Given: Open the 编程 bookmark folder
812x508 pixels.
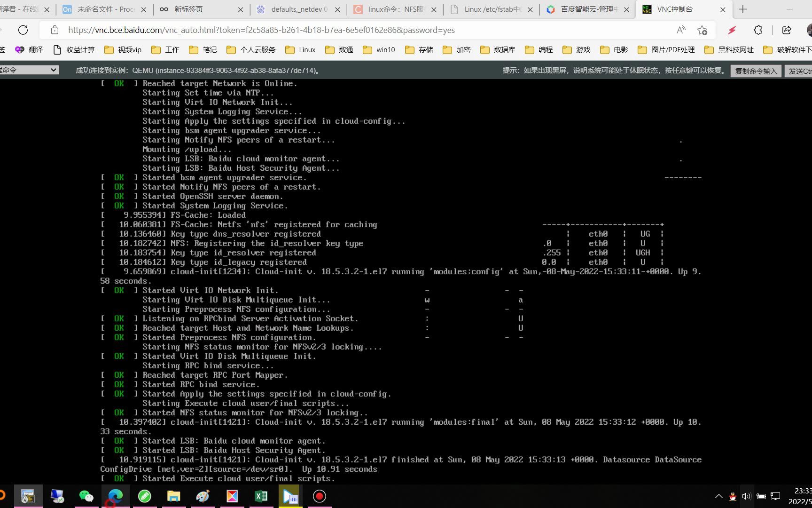Looking at the screenshot, I should tap(539, 50).
